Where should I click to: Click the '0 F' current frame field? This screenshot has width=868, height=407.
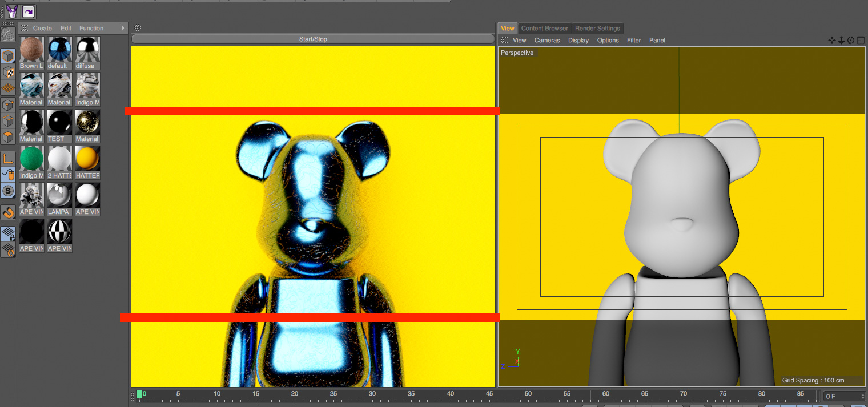click(x=841, y=396)
